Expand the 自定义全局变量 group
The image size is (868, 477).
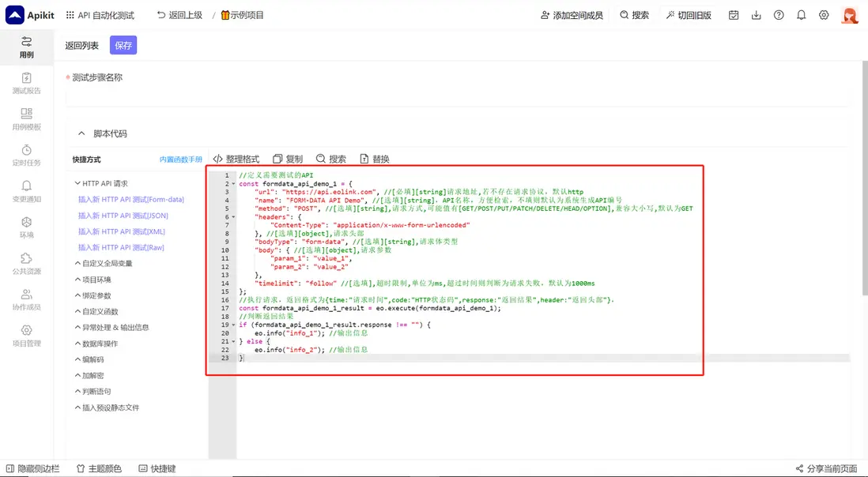tap(104, 263)
